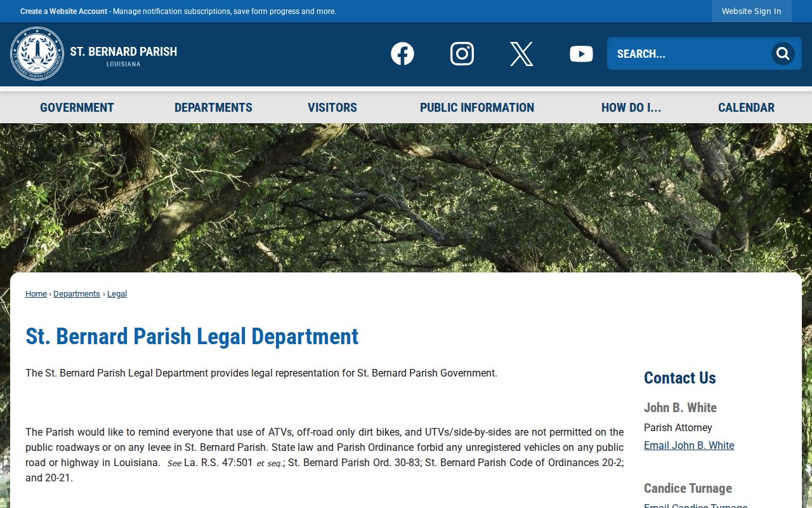812x508 pixels.
Task: Open the Public Information menu
Action: click(x=477, y=107)
